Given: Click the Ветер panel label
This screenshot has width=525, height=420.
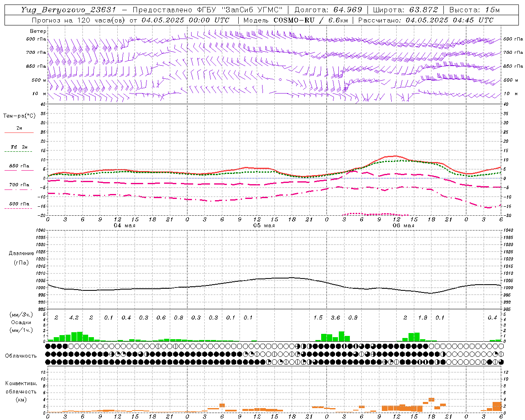Looking at the screenshot, I should [38, 31].
